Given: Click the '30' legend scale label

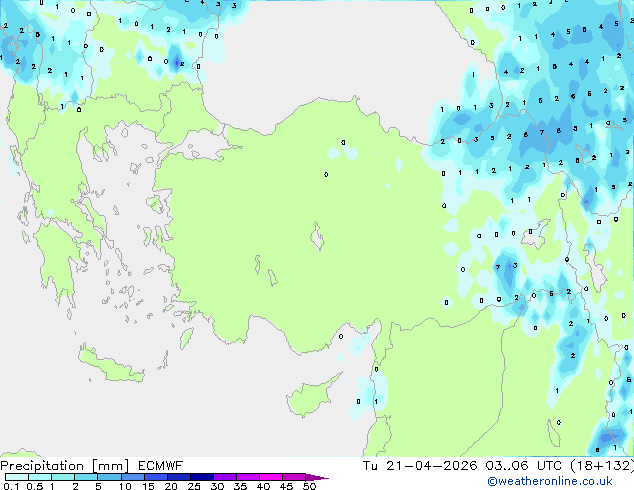Looking at the screenshot, I should pyautogui.click(x=217, y=486).
